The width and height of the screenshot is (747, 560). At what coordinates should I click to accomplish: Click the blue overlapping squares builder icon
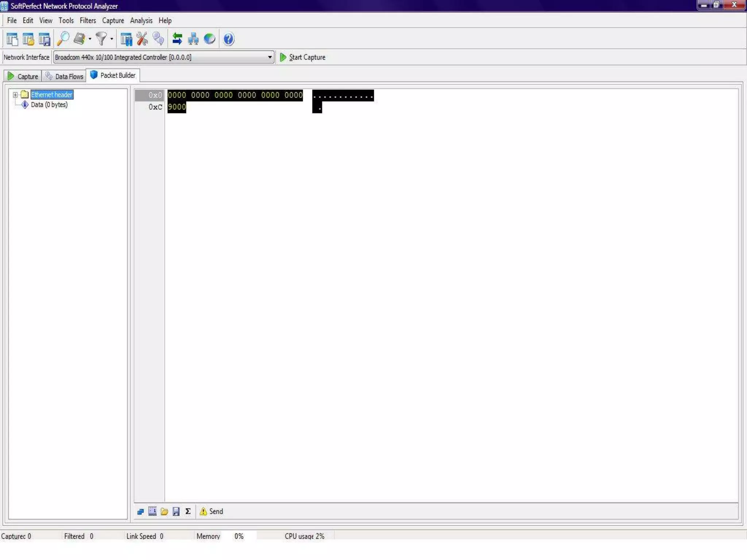click(140, 512)
